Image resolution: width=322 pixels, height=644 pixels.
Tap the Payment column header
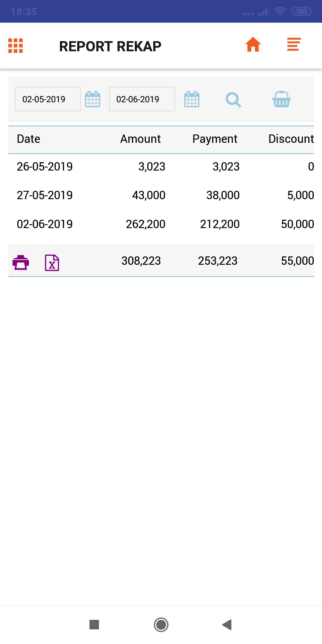pos(215,139)
